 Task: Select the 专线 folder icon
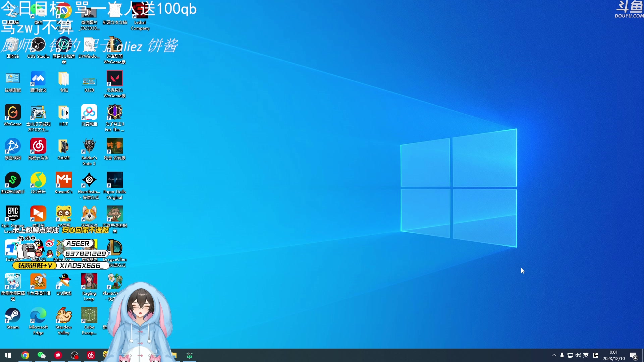coord(64,82)
